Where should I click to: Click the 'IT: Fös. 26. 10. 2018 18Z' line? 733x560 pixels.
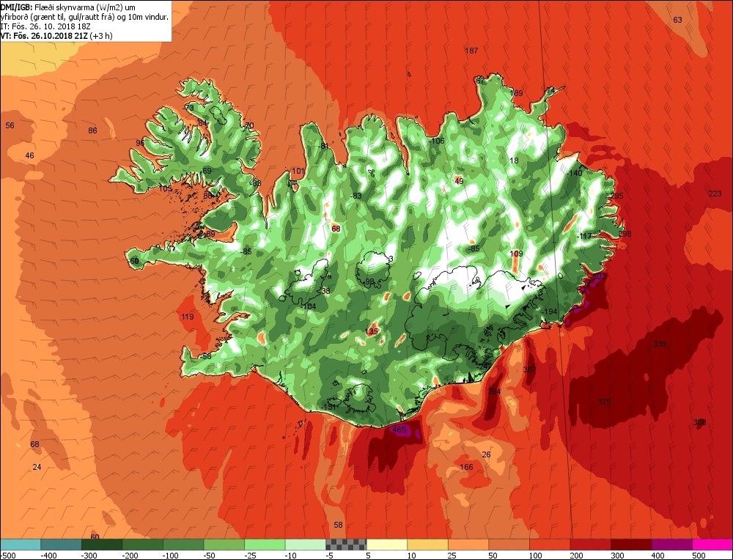(45, 26)
